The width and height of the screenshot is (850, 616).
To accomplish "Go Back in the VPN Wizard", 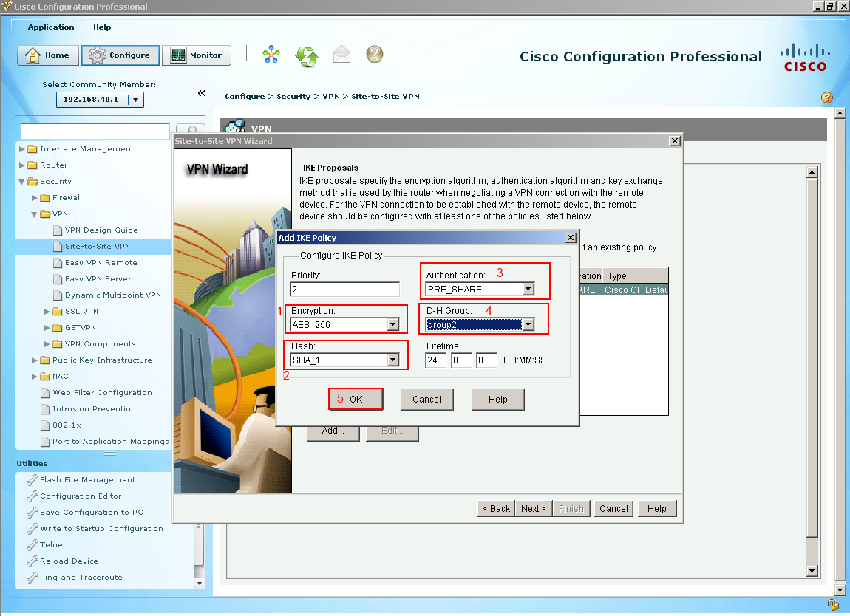I will [496, 509].
